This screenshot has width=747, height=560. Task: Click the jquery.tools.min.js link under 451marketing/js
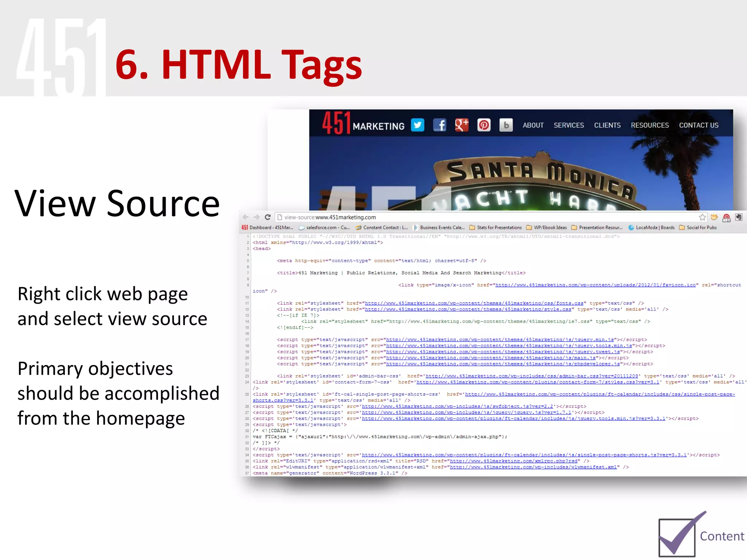click(509, 346)
